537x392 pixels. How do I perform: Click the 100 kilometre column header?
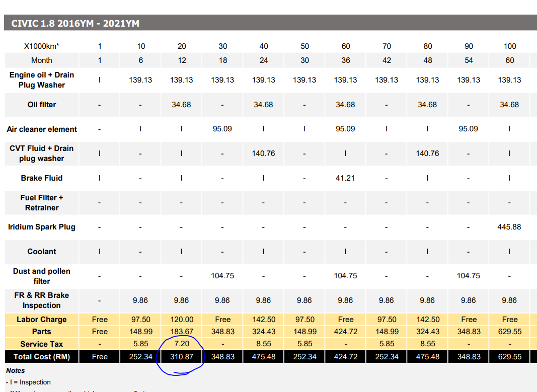[x=510, y=46]
